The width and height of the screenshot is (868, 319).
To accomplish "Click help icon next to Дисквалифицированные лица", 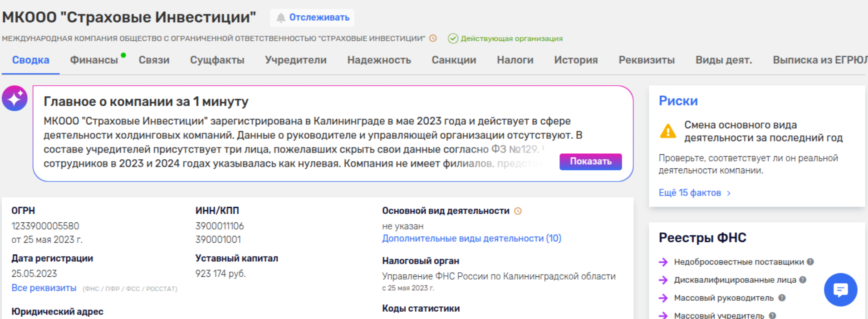I will [803, 280].
